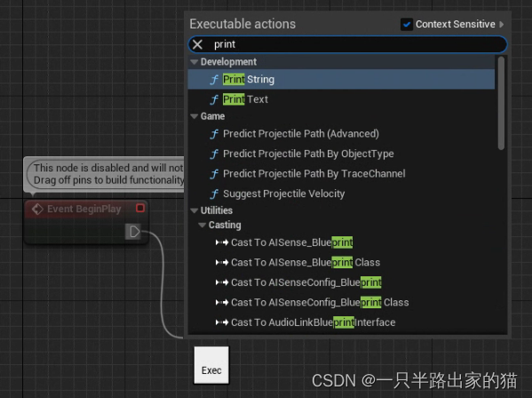Click the function icon beside Print Text
532x398 pixels.
point(214,99)
